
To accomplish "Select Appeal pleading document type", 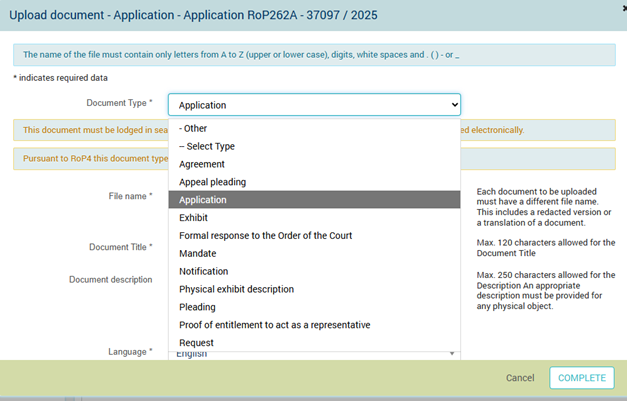I will pos(212,182).
